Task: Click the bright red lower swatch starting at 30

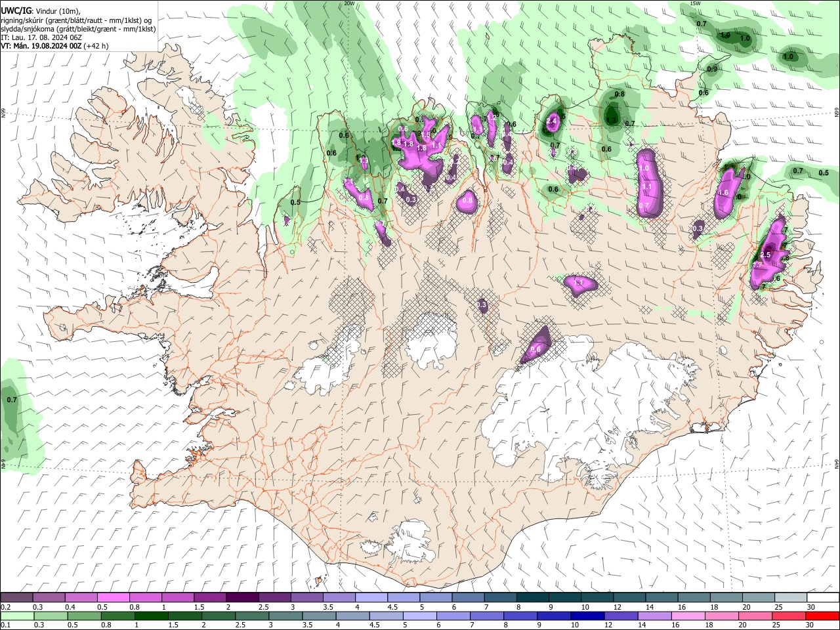Action: point(823,616)
